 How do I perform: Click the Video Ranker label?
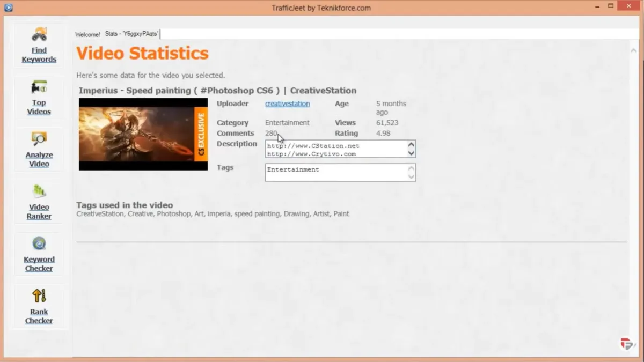click(x=39, y=211)
